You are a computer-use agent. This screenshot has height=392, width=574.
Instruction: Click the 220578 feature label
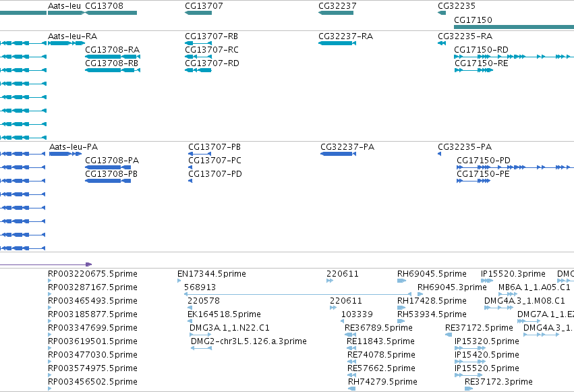point(204,301)
